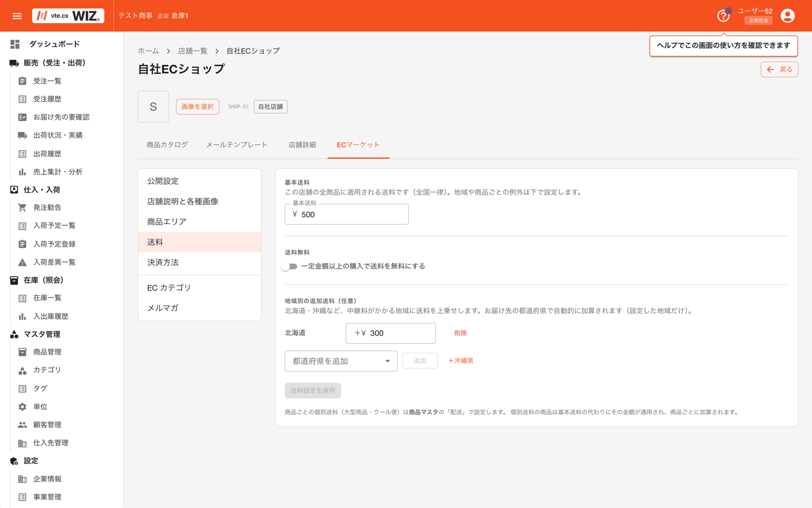Click the vte.cx WIZ logo
Viewport: 812px width, 508px height.
click(68, 16)
